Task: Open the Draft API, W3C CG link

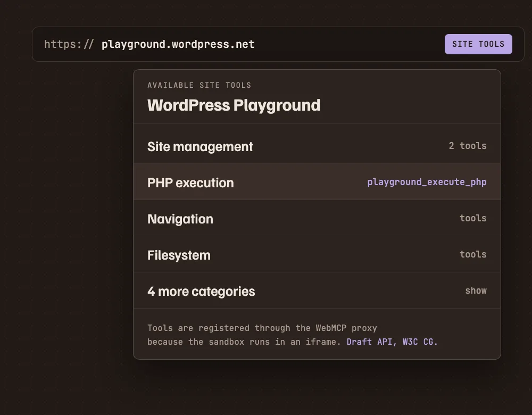Action: pyautogui.click(x=392, y=342)
